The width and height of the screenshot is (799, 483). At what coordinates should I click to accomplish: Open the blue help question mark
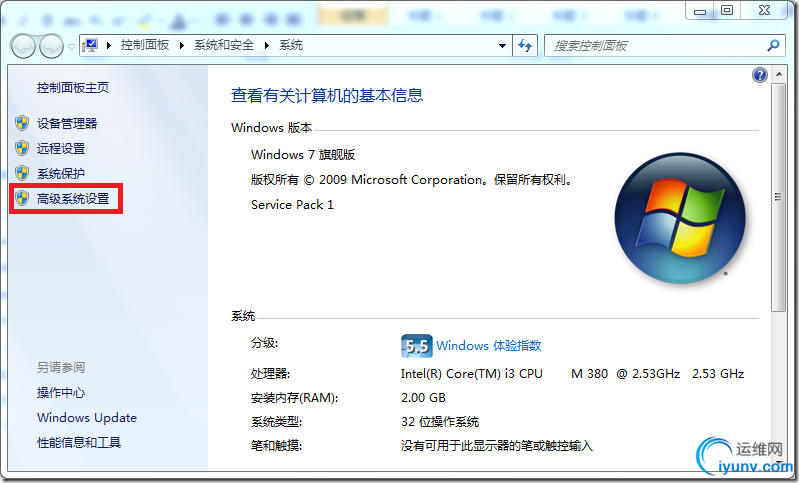coord(759,75)
